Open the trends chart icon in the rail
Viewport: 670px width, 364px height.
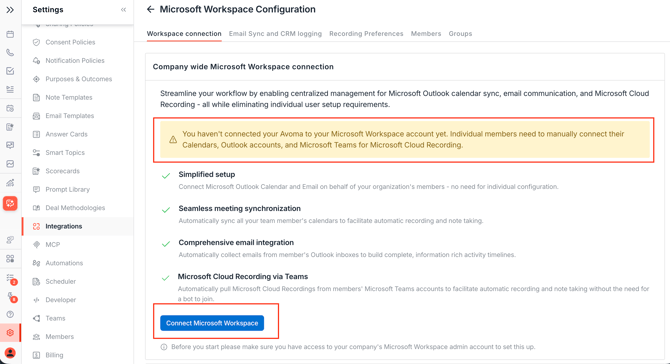tap(10, 183)
